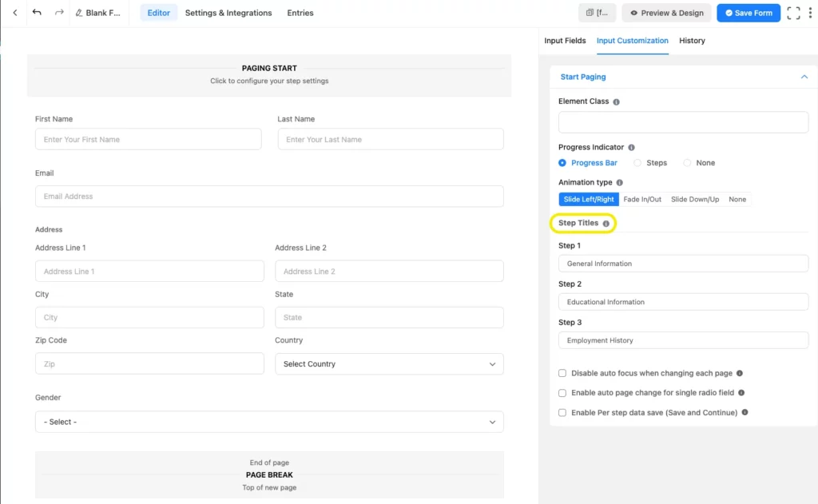Toggle fullscreen editor mode
Image resolution: width=818 pixels, height=504 pixels.
[793, 13]
